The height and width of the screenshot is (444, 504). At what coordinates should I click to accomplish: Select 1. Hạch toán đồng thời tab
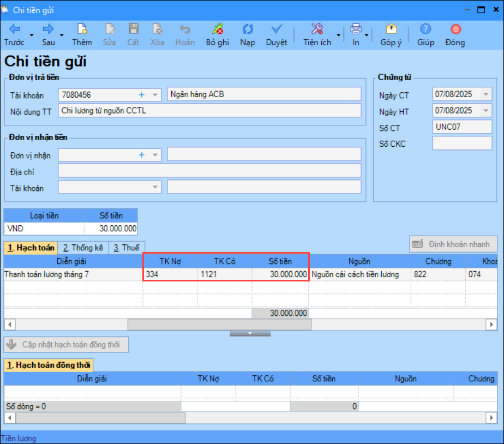click(49, 365)
